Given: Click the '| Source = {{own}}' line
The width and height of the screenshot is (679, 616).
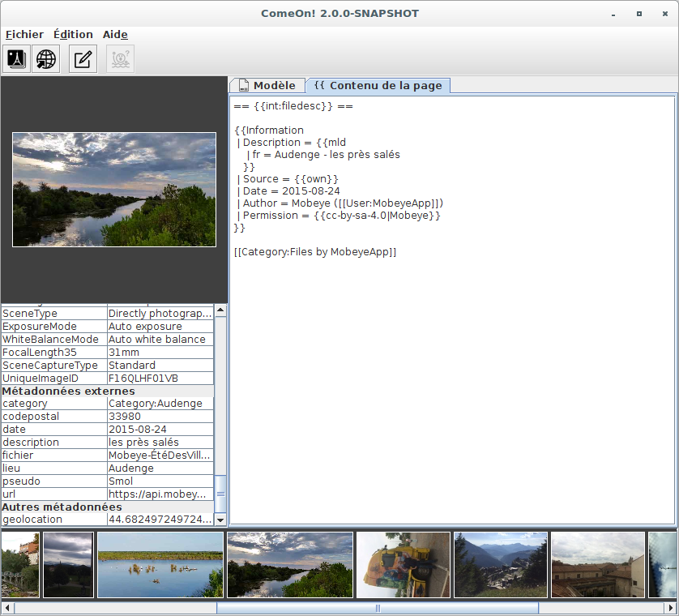Looking at the screenshot, I should pyautogui.click(x=288, y=179).
